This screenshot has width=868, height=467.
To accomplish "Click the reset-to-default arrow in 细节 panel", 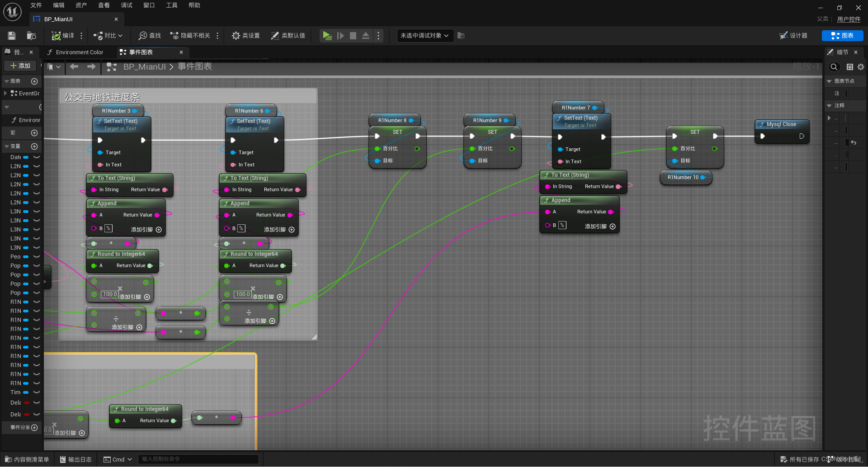I will coord(854,142).
